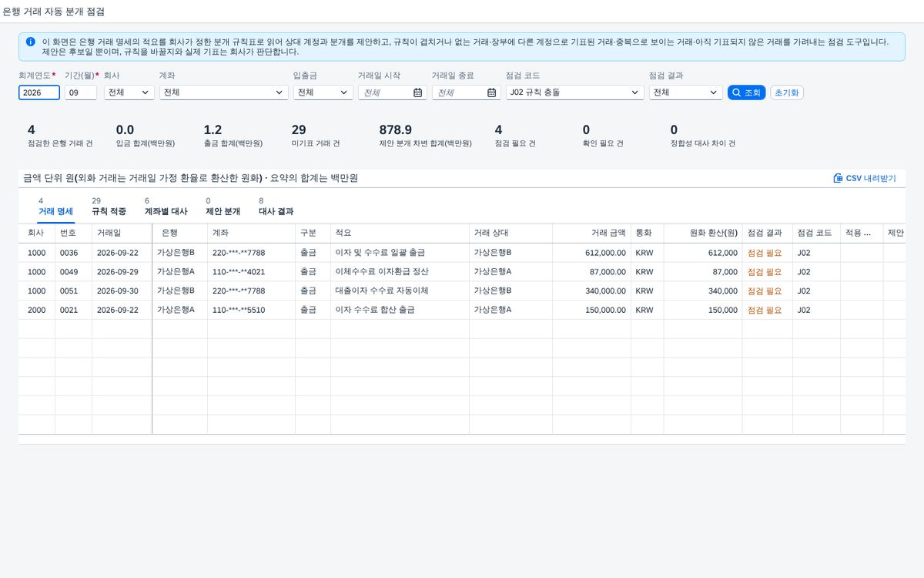The image size is (924, 578).
Task: Click the 87,000.00 transaction amount
Action: 608,272
